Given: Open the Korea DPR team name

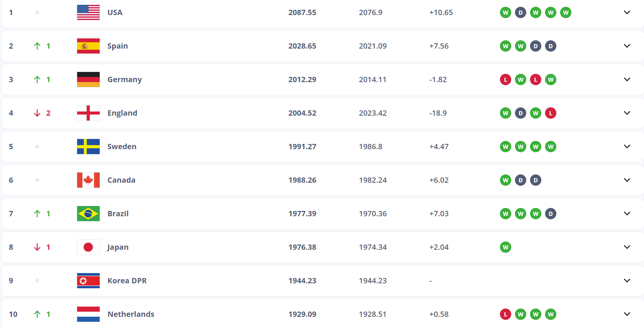Looking at the screenshot, I should [127, 281].
